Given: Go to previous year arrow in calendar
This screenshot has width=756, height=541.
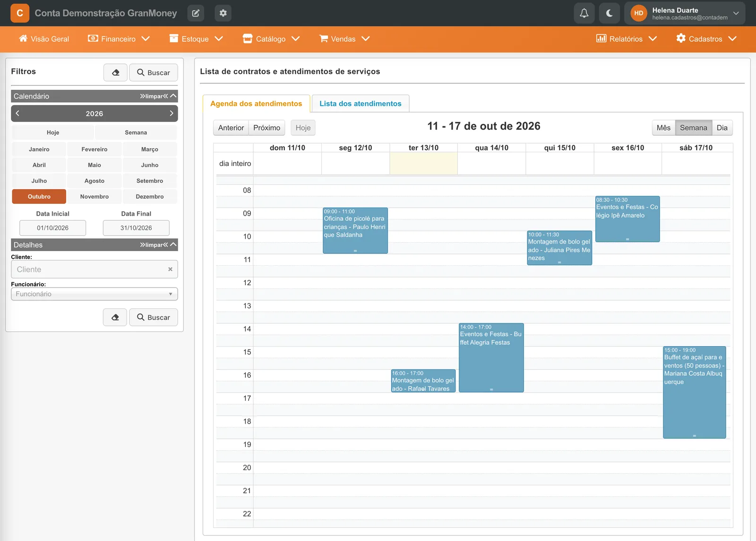Looking at the screenshot, I should [17, 113].
